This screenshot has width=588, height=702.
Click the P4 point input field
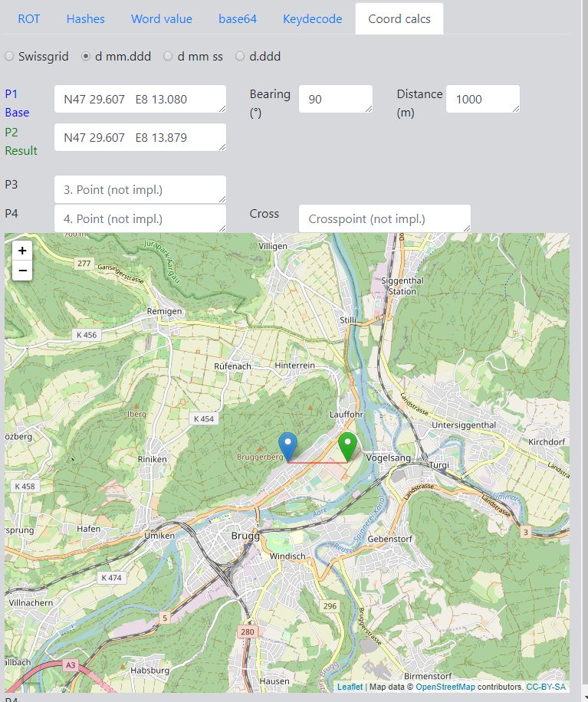click(x=140, y=218)
